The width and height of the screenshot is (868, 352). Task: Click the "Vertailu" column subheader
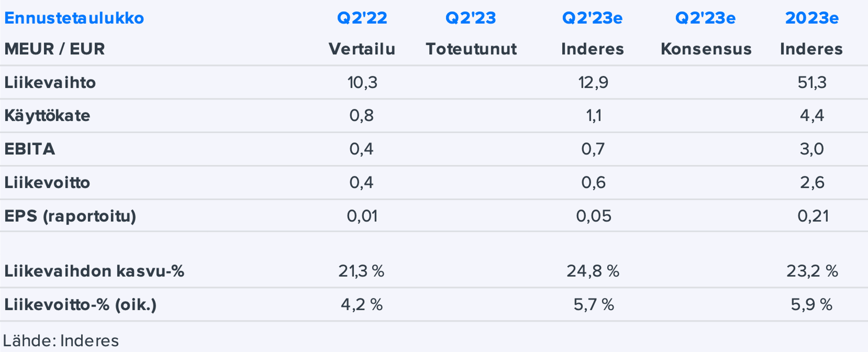pyautogui.click(x=362, y=49)
